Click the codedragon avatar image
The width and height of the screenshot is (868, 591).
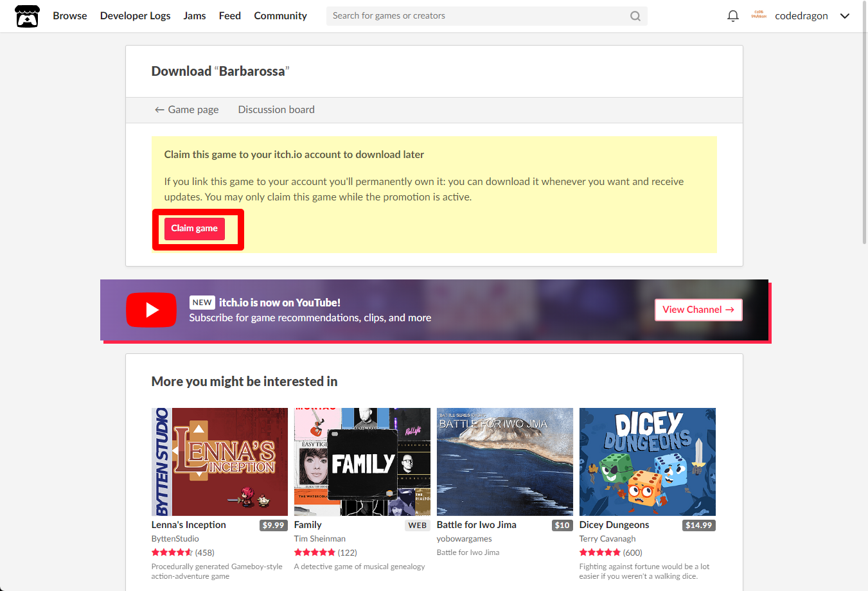click(759, 15)
